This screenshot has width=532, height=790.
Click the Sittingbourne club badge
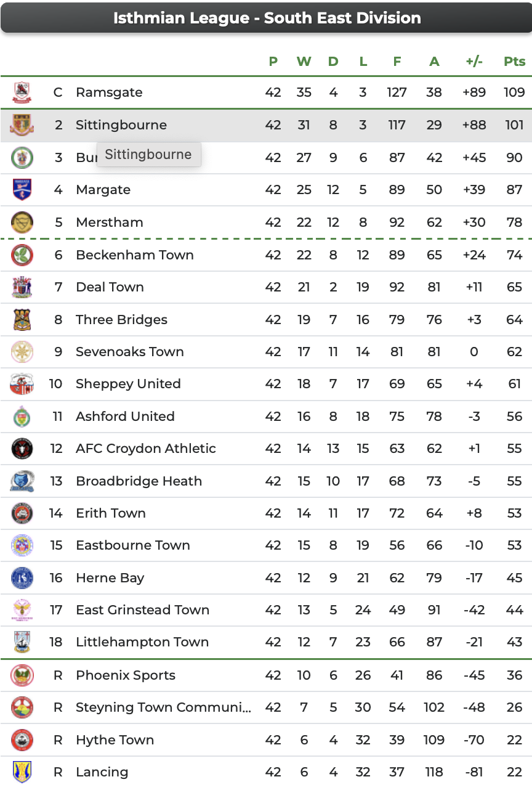[22, 125]
